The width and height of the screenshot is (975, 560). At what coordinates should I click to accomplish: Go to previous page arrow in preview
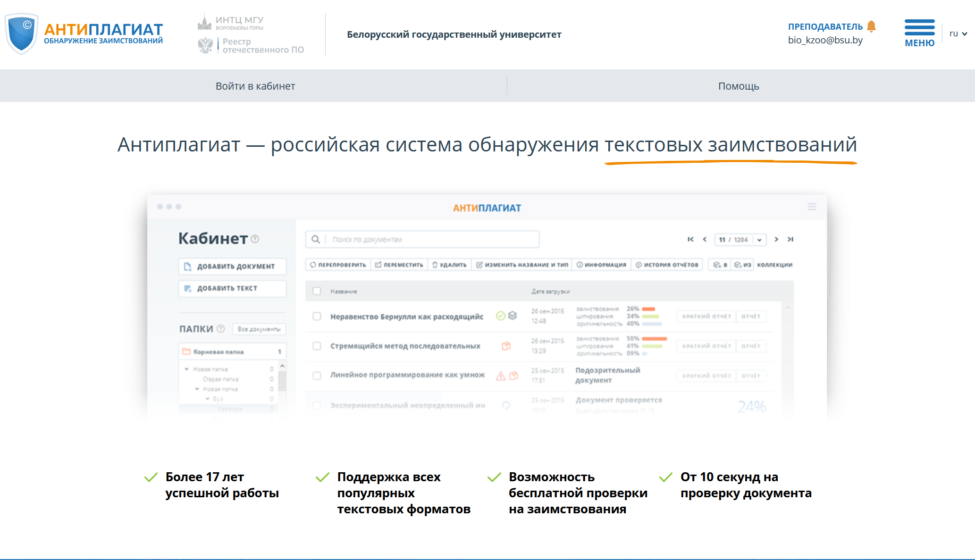click(x=705, y=239)
